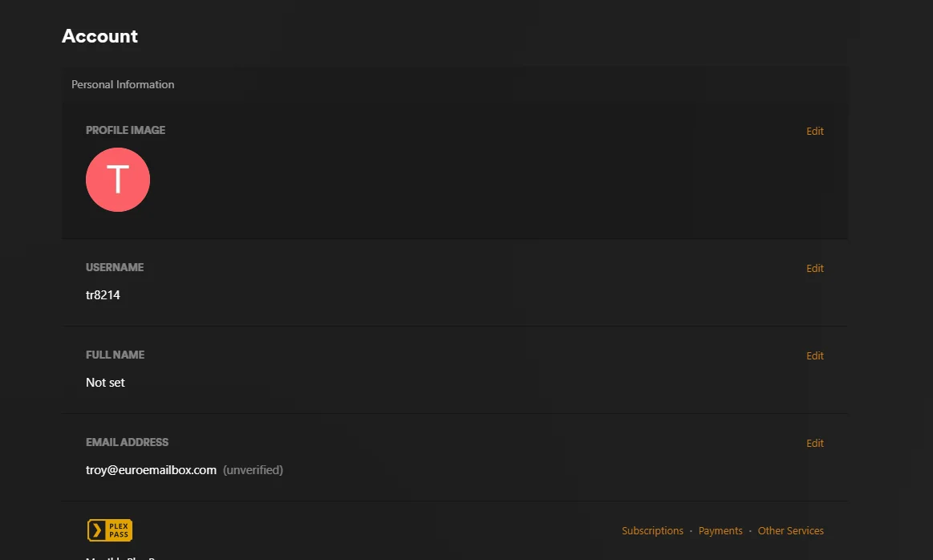Click the 'Not set' full name value
The width and height of the screenshot is (933, 560).
pos(105,383)
